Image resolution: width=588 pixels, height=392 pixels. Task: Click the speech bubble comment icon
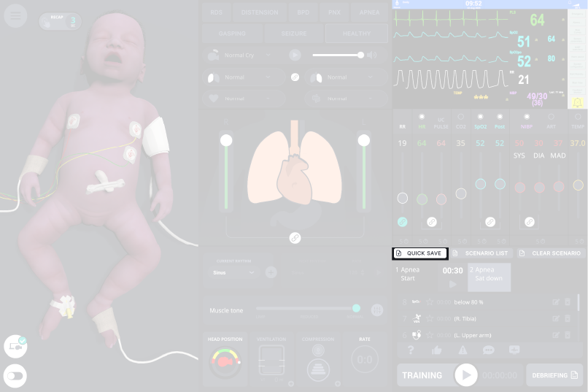point(488,350)
